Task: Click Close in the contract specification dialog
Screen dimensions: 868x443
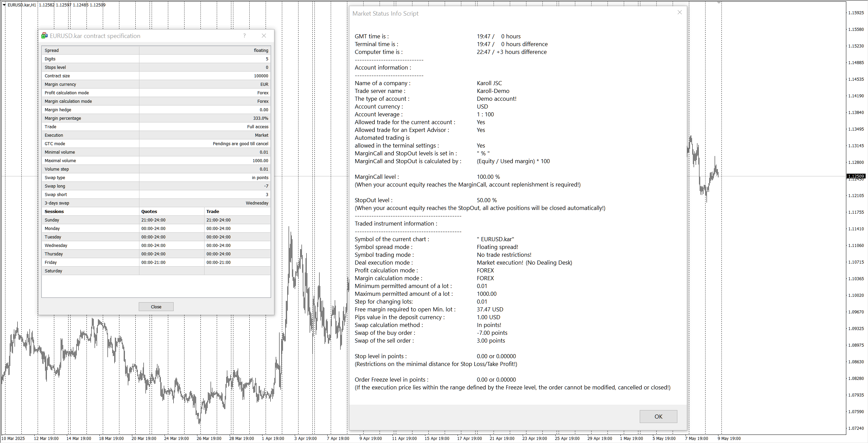Action: [156, 306]
